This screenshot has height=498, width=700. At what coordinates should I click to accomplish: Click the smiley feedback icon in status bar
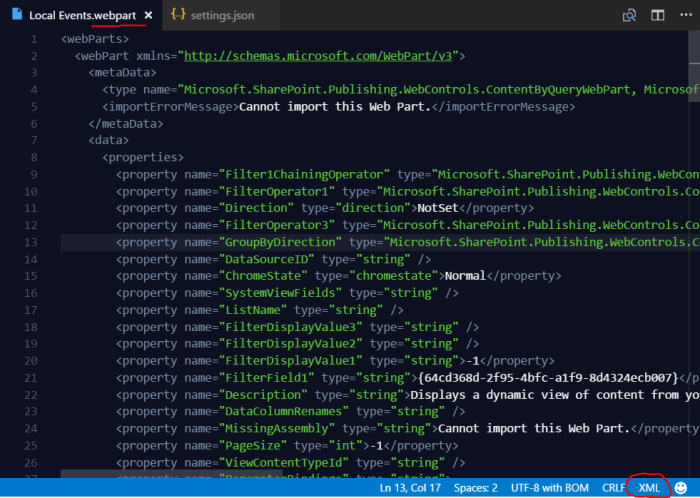(682, 487)
